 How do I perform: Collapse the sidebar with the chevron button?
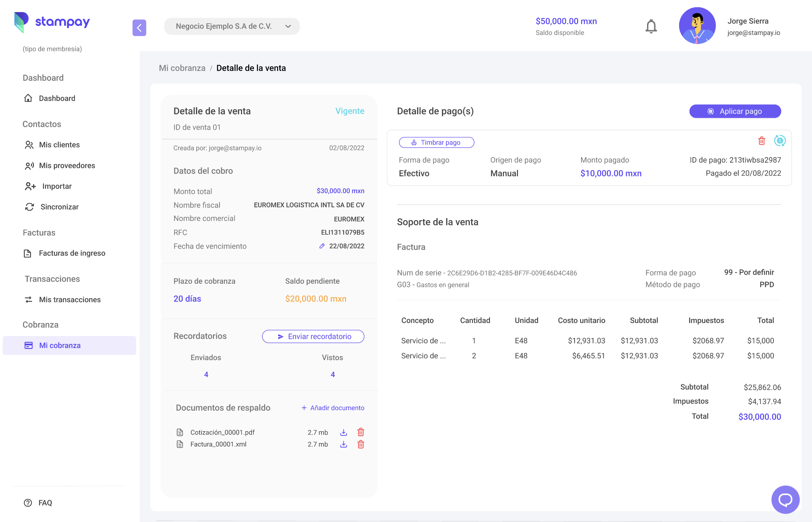[139, 28]
